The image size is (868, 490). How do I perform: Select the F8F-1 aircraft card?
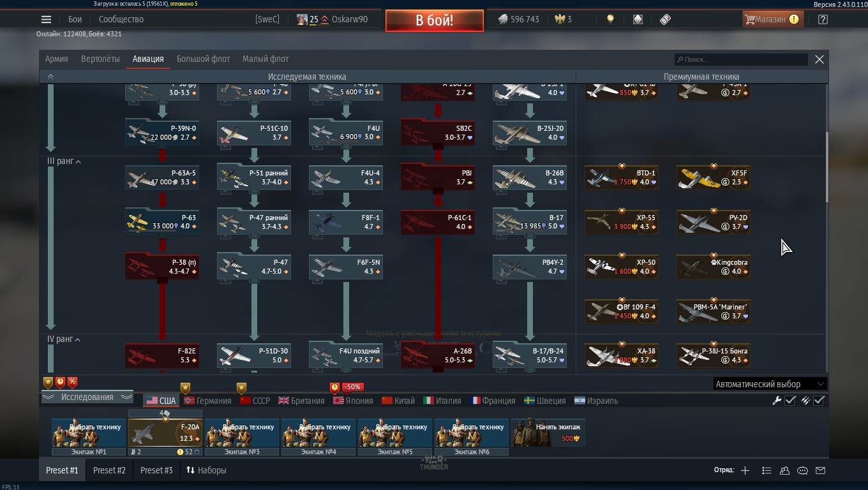(x=346, y=222)
